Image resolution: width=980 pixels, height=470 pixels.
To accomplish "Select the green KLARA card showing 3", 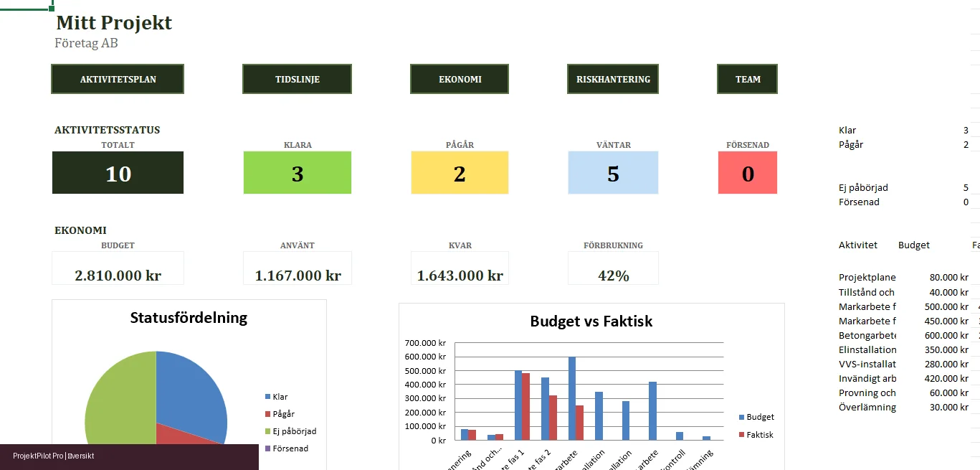I will [298, 172].
